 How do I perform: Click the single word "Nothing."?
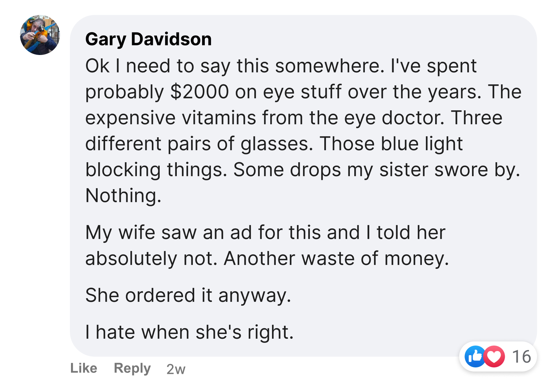pyautogui.click(x=123, y=195)
